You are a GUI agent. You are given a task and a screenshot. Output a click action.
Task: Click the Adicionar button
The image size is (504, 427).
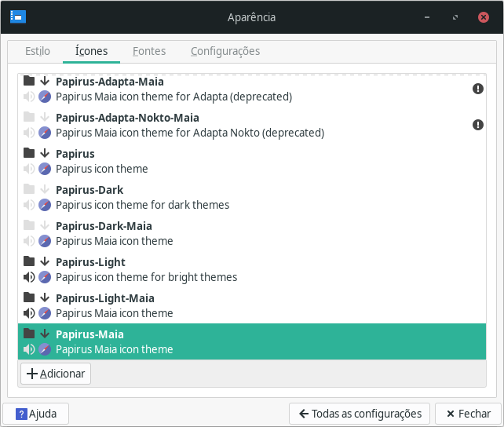pyautogui.click(x=56, y=374)
